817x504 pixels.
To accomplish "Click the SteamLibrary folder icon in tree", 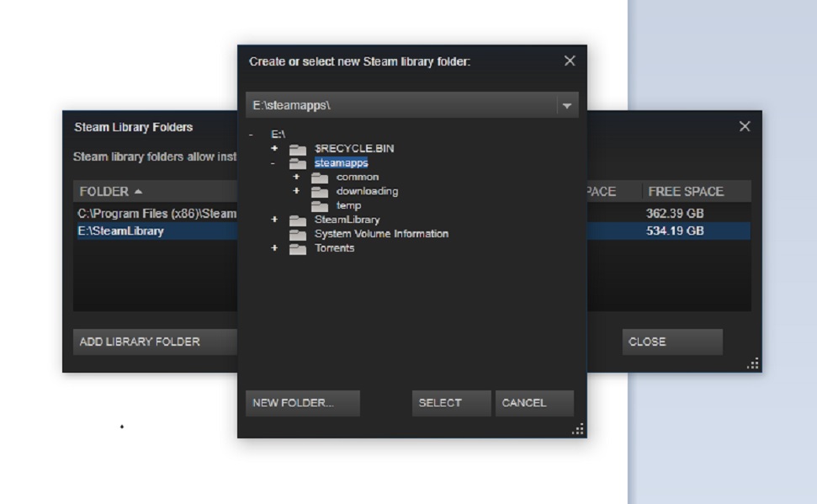I will (x=298, y=220).
